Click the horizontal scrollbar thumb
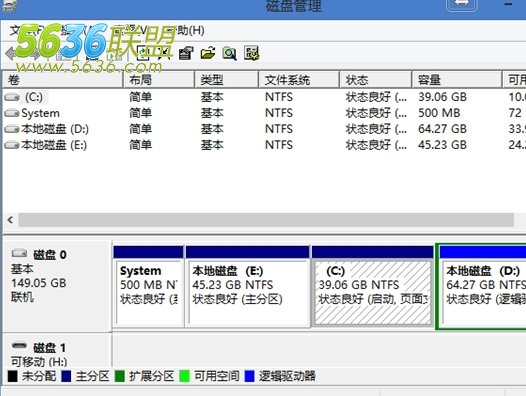 [266, 220]
